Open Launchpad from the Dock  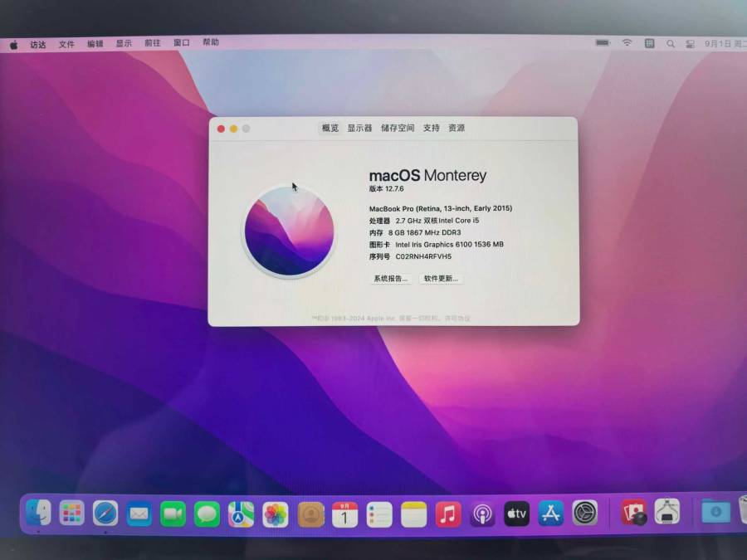click(x=72, y=514)
